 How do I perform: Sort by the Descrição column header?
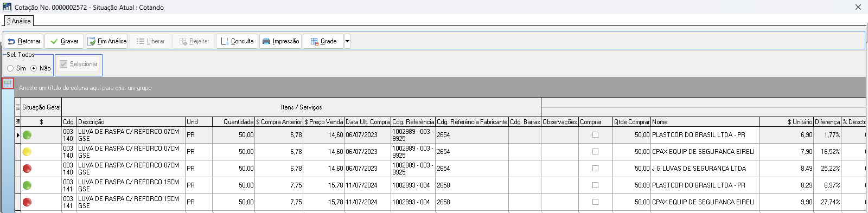tap(131, 122)
